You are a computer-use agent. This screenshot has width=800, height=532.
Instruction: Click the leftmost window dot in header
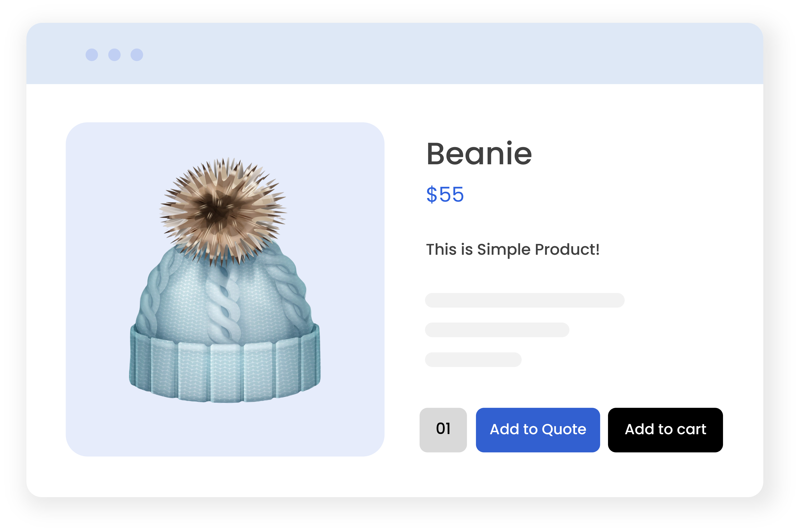[92, 55]
